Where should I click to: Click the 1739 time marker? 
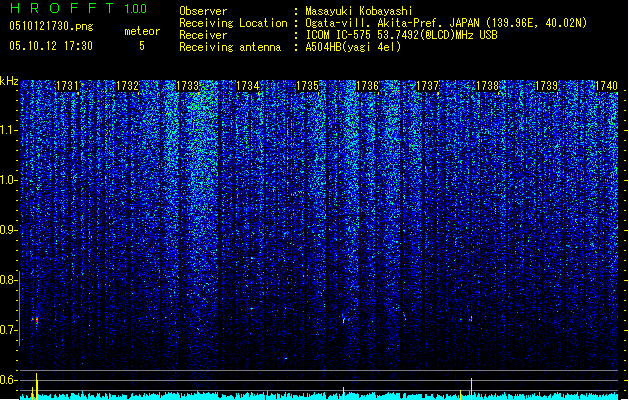[x=547, y=86]
